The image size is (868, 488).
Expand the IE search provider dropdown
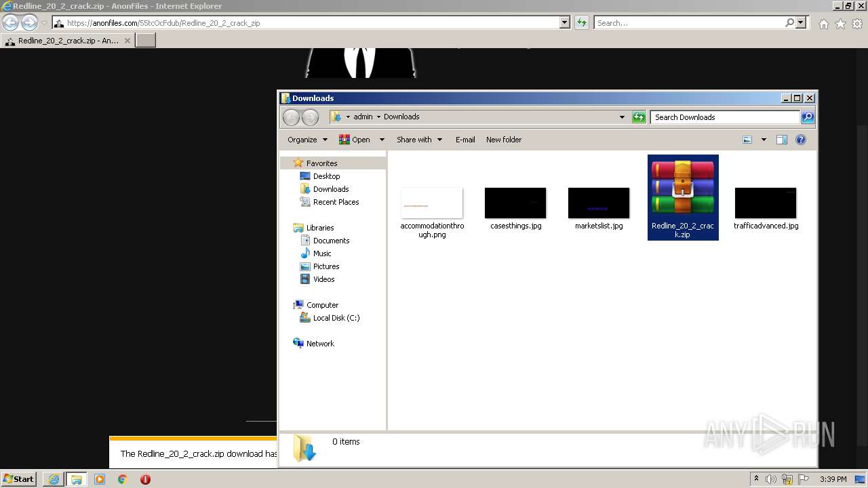click(802, 22)
